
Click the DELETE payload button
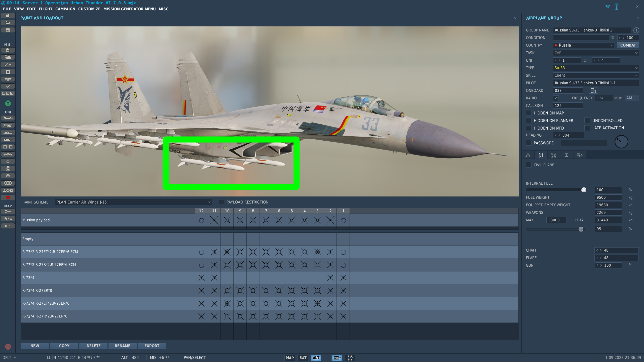click(x=93, y=346)
